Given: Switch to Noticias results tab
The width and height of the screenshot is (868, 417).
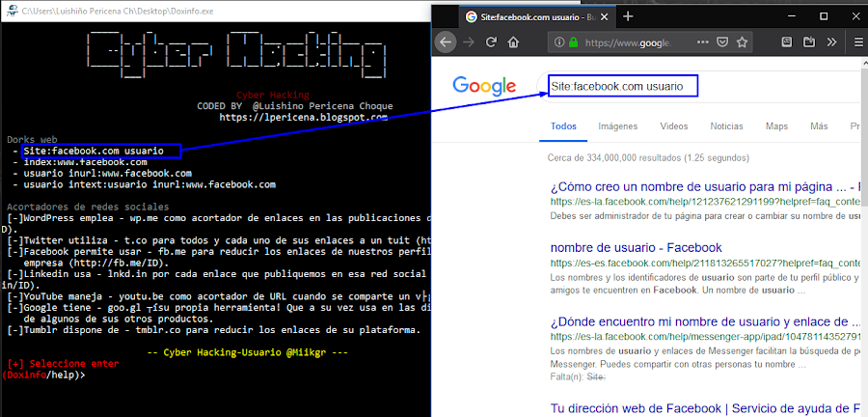Looking at the screenshot, I should click(727, 126).
